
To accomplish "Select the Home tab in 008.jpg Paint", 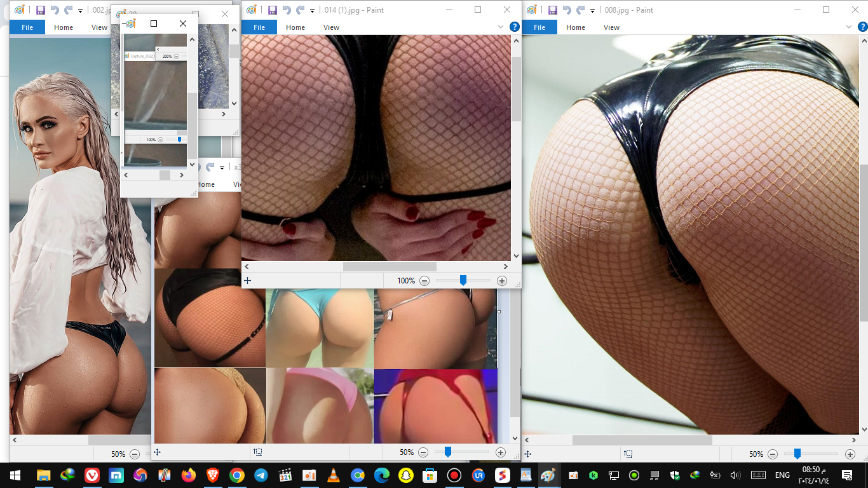I will tap(575, 27).
